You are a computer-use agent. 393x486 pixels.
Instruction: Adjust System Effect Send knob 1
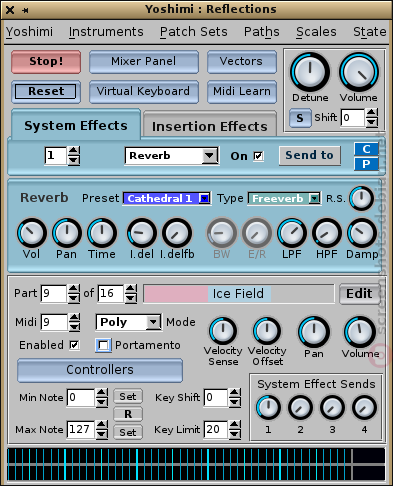[x=268, y=407]
